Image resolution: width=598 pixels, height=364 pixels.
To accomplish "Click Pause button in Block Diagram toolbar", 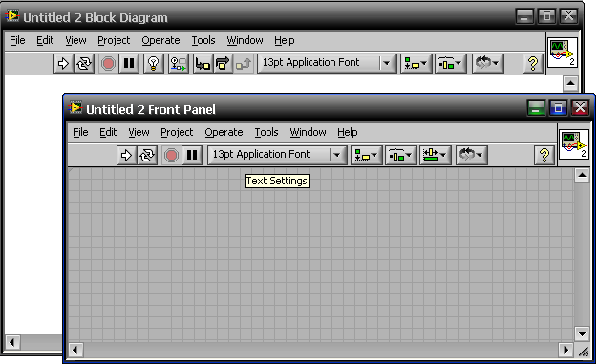I will 129,63.
